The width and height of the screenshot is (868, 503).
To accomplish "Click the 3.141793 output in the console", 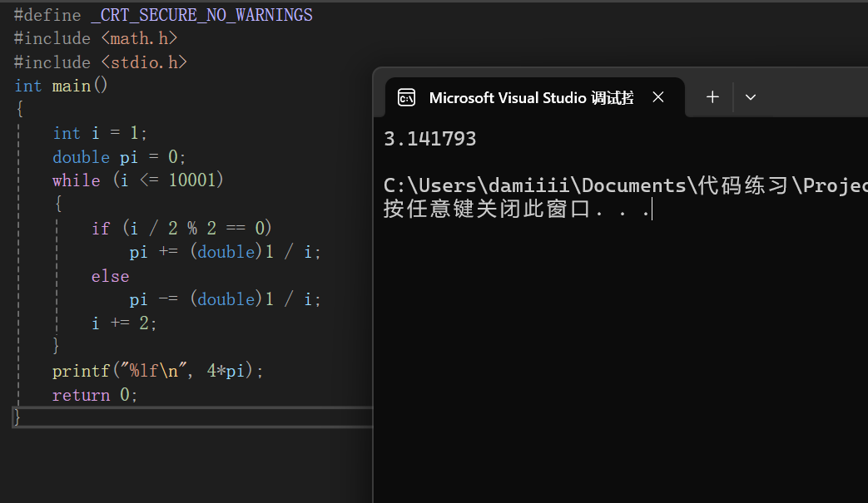I will 430,139.
